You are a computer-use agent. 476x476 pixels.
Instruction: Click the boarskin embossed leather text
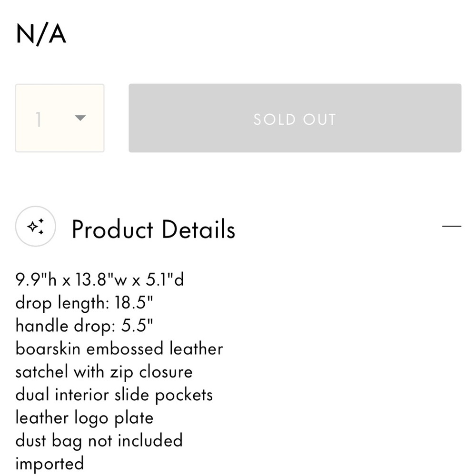119,348
